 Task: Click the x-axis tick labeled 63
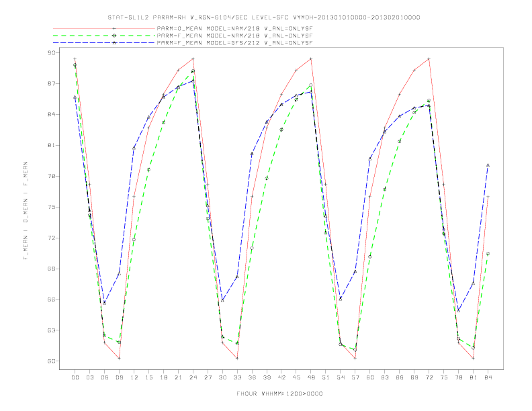tap(385, 377)
